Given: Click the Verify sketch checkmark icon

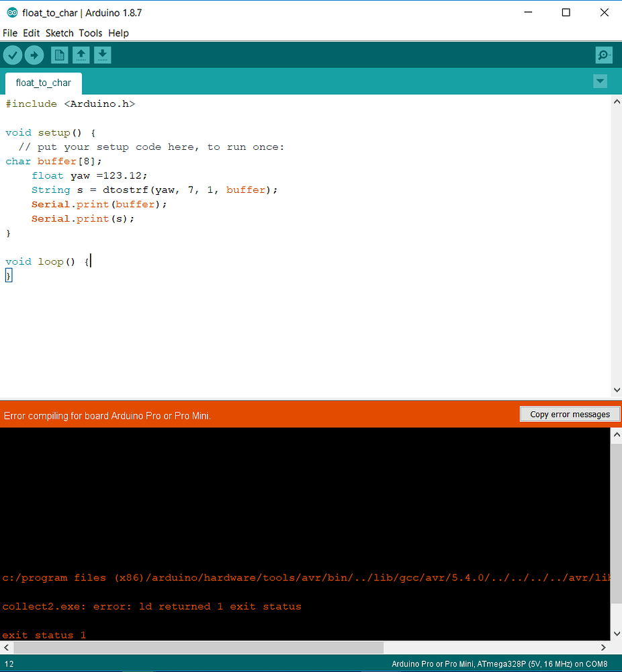Looking at the screenshot, I should point(12,54).
